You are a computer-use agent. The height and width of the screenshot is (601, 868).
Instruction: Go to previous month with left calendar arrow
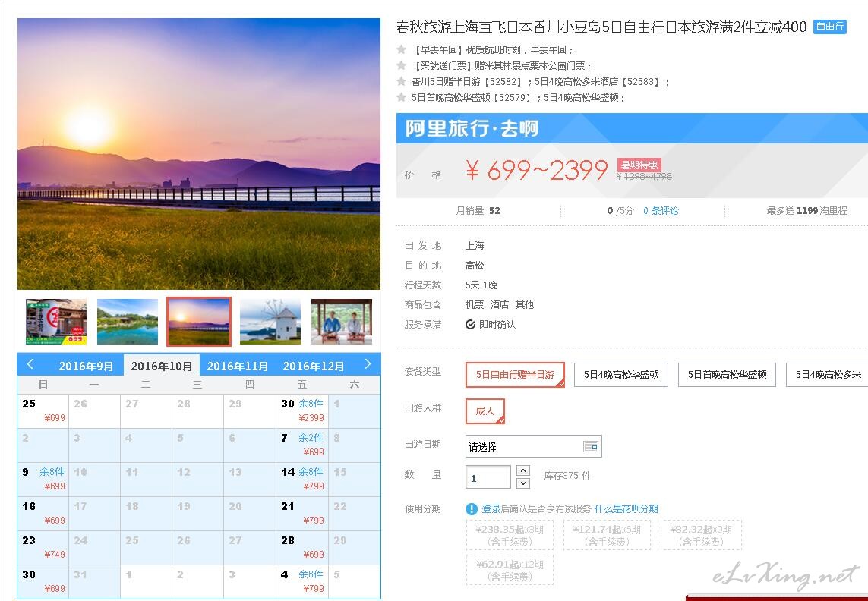[30, 364]
